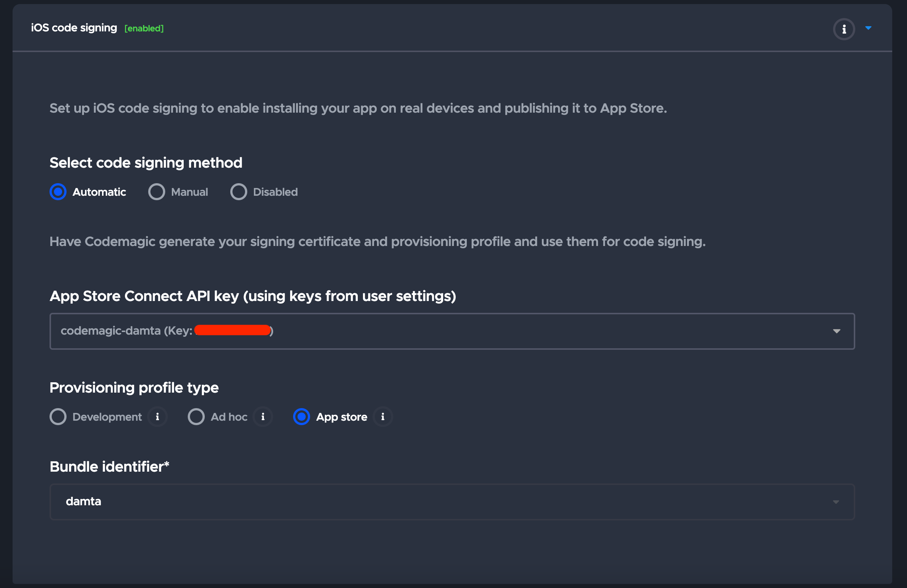Open the App store profile info icon
Image resolution: width=907 pixels, height=588 pixels.
383,417
